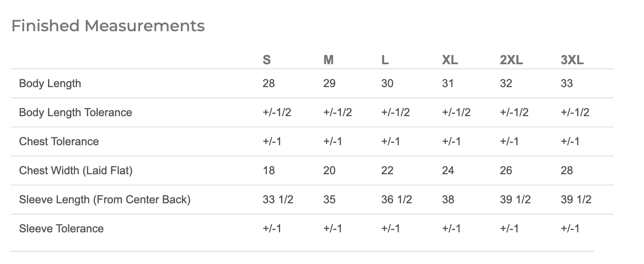The image size is (644, 264).
Task: Select the XL size column header
Action: click(x=450, y=60)
